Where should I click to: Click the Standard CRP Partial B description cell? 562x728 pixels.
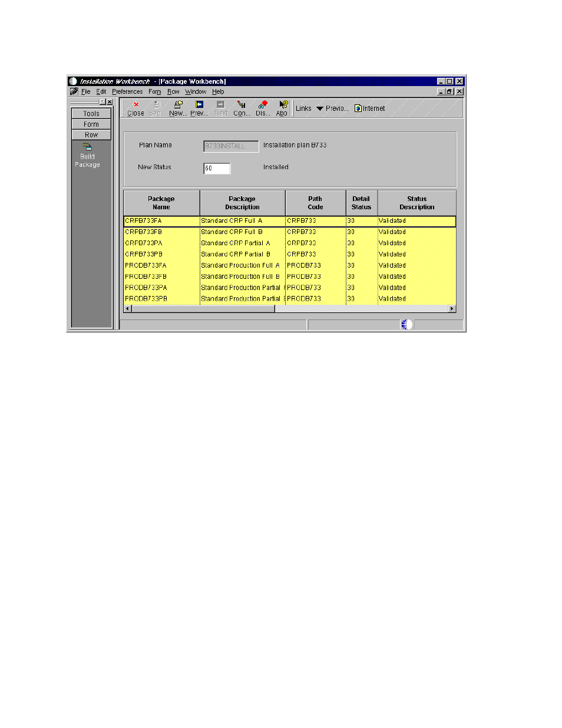click(242, 255)
